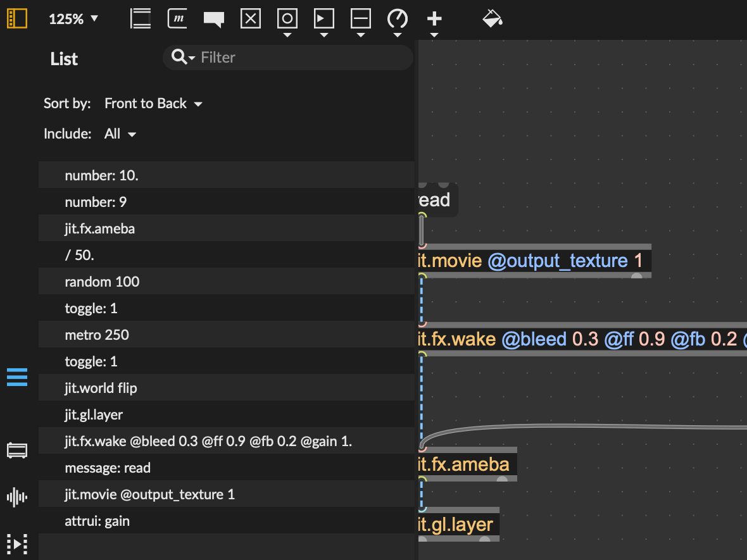The image size is (747, 560).
Task: Select the toggle entry just above metro 250
Action: coord(91,308)
